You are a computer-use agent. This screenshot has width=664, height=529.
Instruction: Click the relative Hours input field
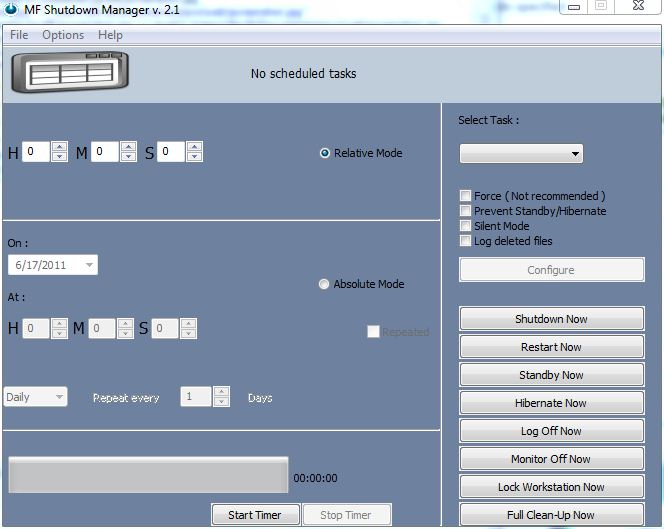pyautogui.click(x=36, y=152)
